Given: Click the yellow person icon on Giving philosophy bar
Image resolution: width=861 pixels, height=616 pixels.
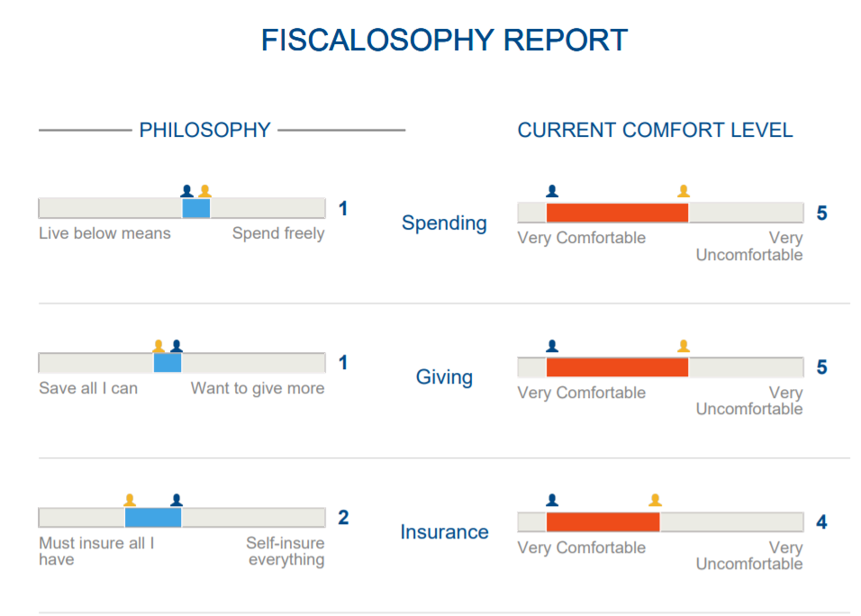Looking at the screenshot, I should [159, 346].
